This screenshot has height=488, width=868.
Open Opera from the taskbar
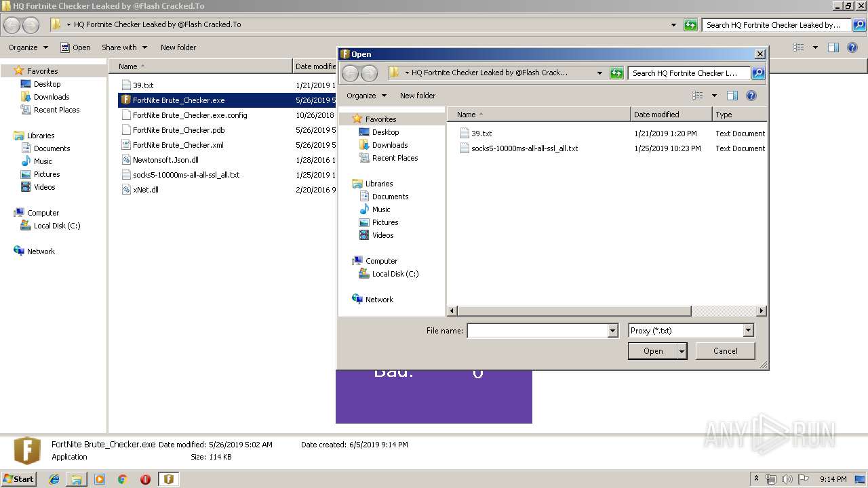(x=145, y=479)
